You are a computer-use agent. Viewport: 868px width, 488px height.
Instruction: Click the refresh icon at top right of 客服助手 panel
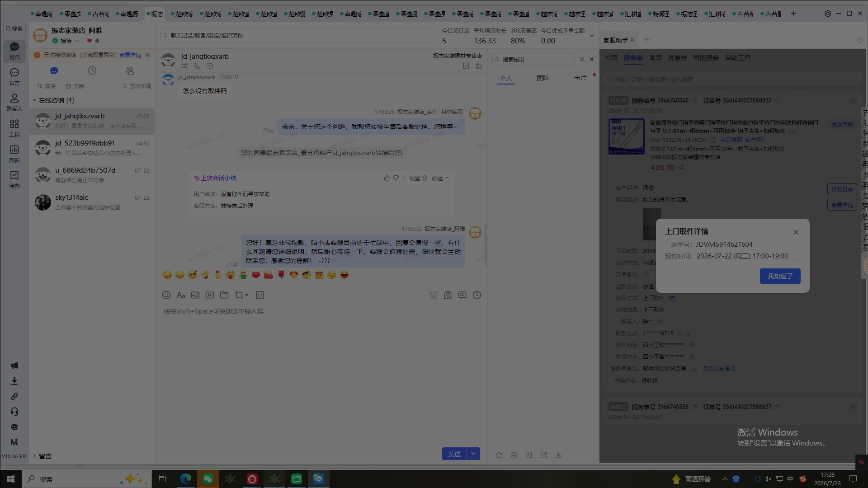(860, 40)
